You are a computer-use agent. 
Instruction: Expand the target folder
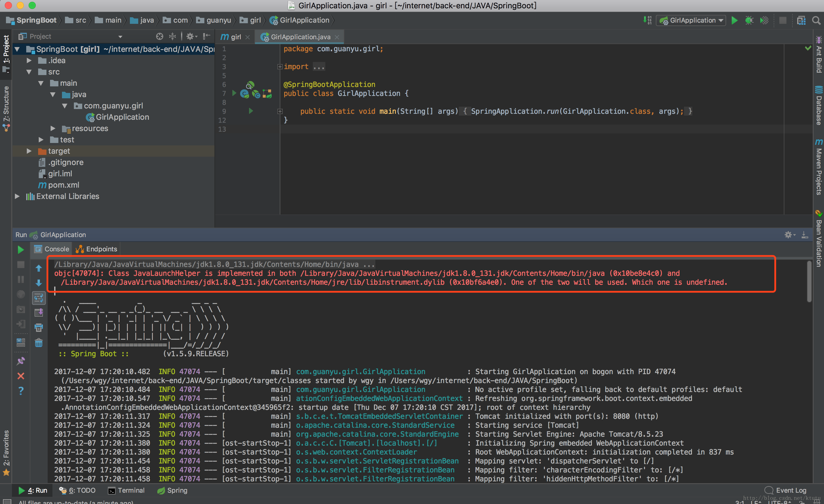pos(29,151)
